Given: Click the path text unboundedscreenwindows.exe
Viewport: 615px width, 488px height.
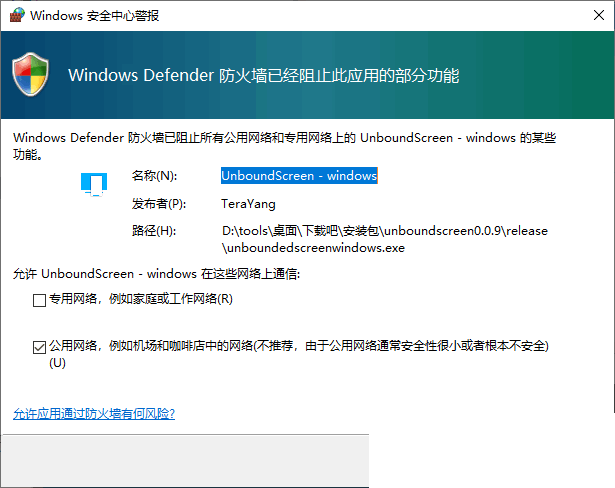Looking at the screenshot, I should (314, 248).
